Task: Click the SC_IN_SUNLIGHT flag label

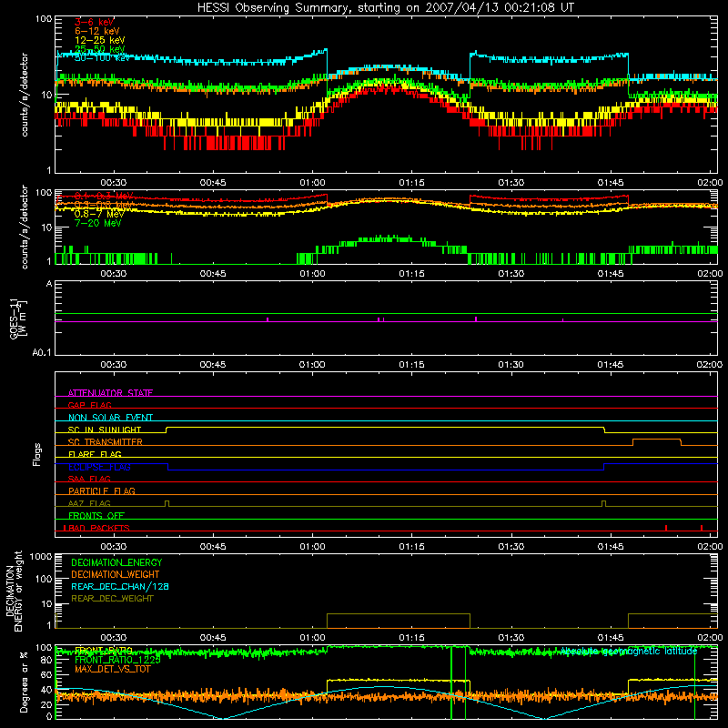Action: click(x=105, y=430)
